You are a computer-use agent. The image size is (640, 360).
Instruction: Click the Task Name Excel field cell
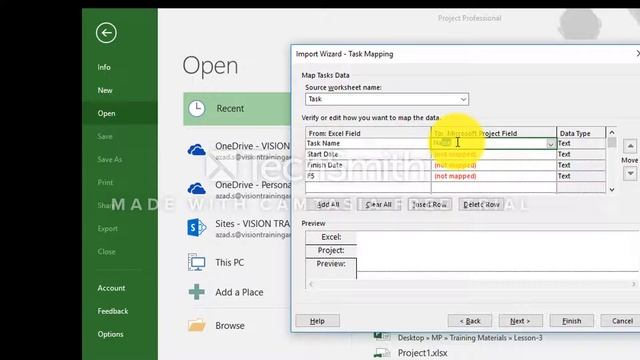point(368,143)
